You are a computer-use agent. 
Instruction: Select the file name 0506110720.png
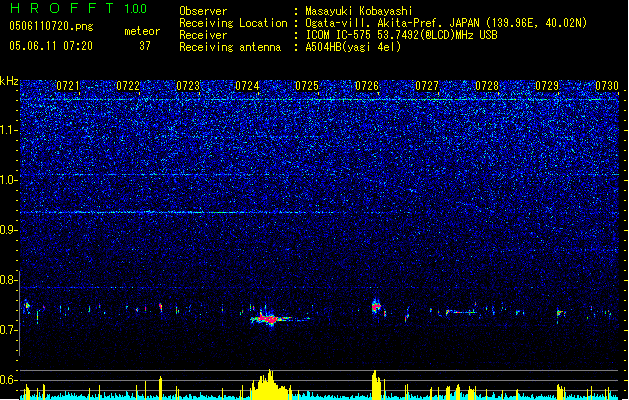point(51,26)
